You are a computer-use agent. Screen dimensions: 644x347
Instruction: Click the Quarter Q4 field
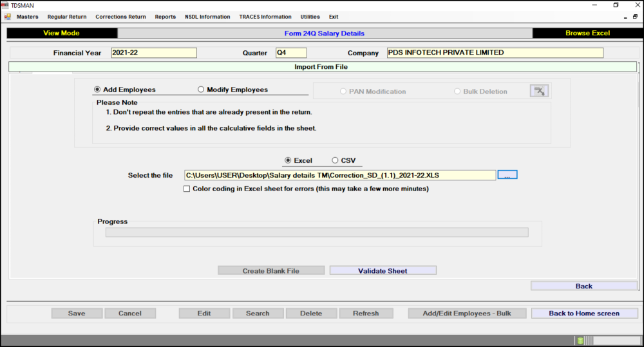(x=291, y=53)
